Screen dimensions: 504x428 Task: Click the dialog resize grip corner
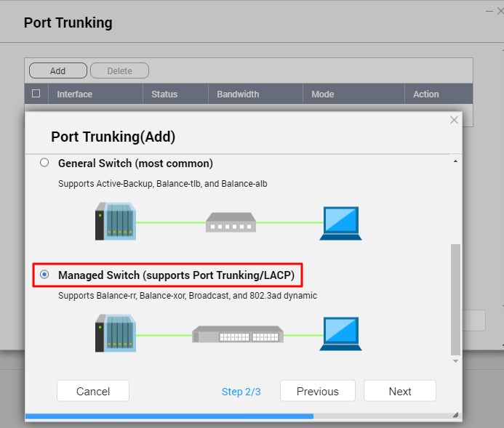pos(455,416)
